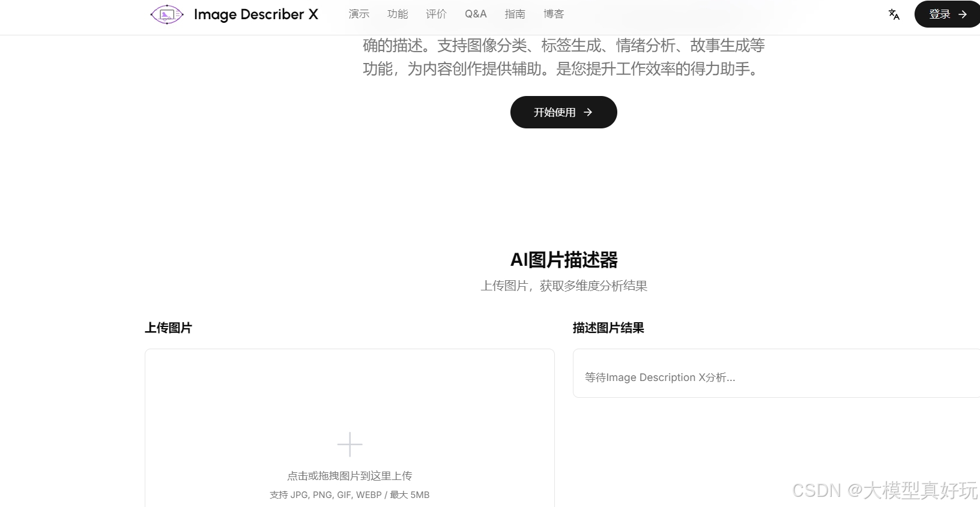Open the Q&A nav link
The height and width of the screenshot is (507, 980).
[476, 14]
